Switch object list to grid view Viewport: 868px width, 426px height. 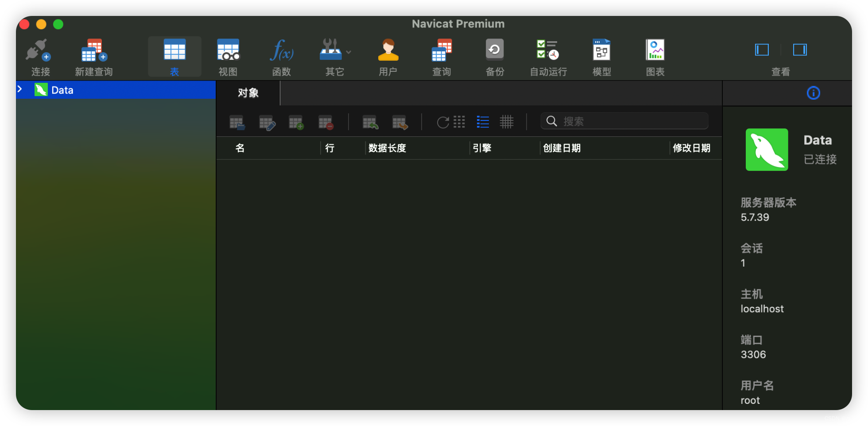point(459,122)
